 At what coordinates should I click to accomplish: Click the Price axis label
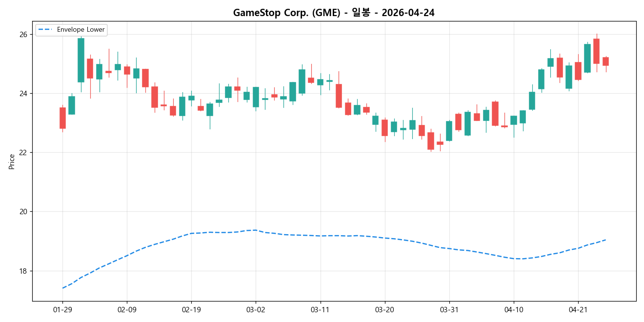[11, 162]
